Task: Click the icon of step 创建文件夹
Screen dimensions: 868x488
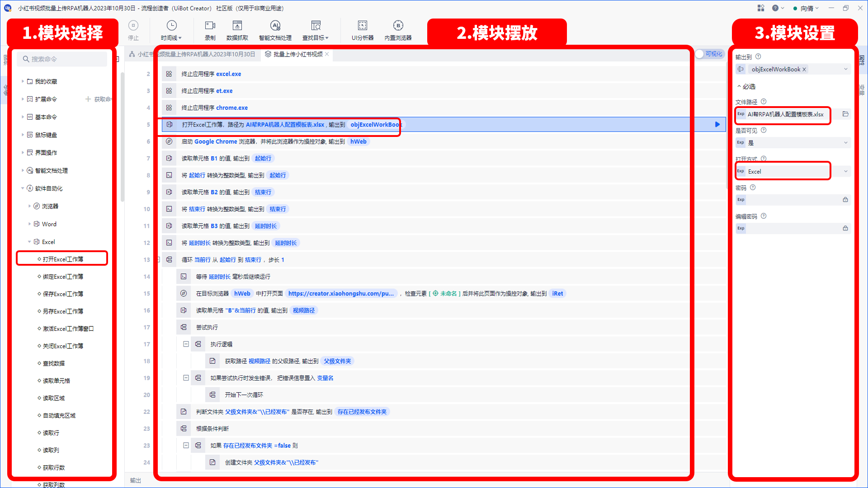Action: 212,462
